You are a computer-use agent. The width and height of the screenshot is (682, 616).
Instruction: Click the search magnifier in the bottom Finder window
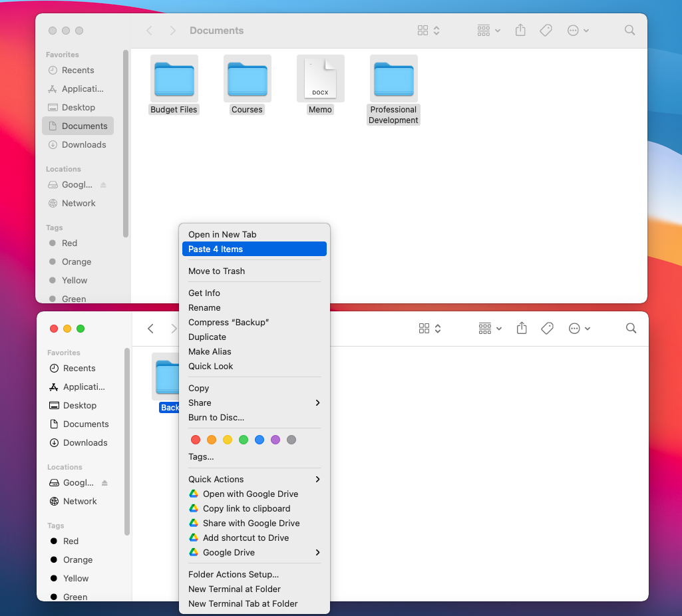pyautogui.click(x=631, y=329)
